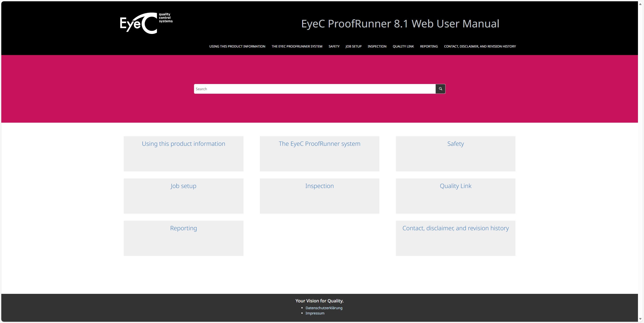Click the Datenschutzerklärung footer link
644x323 pixels.
click(324, 308)
